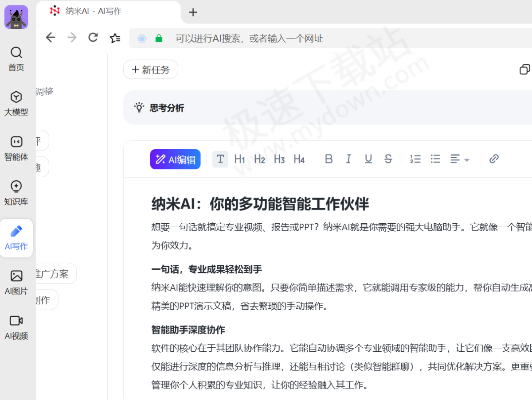The image size is (532, 400).
Task: Insert a hyperlink using the link icon
Action: pyautogui.click(x=494, y=159)
